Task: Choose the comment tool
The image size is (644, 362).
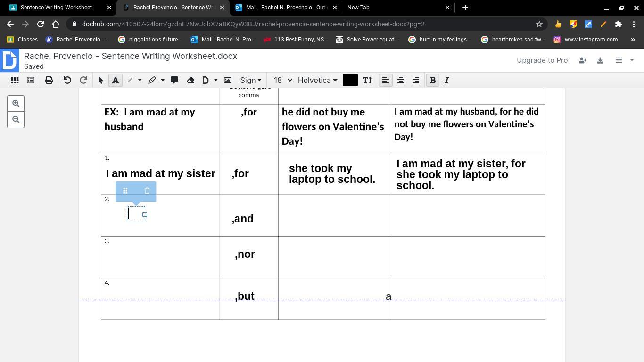Action: (x=174, y=80)
